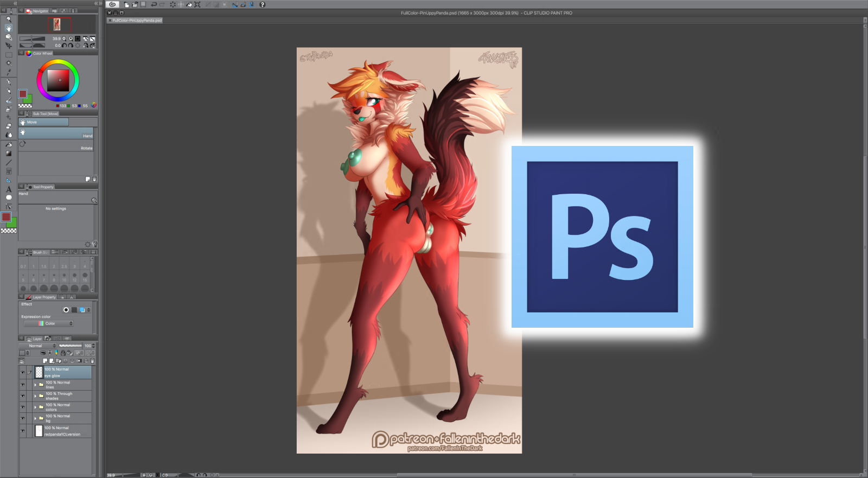Open the Expression color dropdown
Screen dimensions: 868x478
pyautogui.click(x=48, y=323)
